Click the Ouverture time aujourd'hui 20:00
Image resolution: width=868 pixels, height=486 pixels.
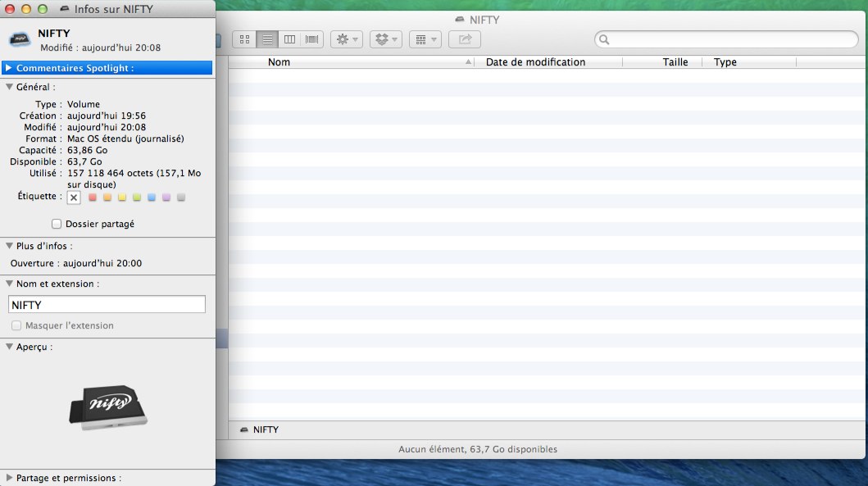click(x=102, y=263)
